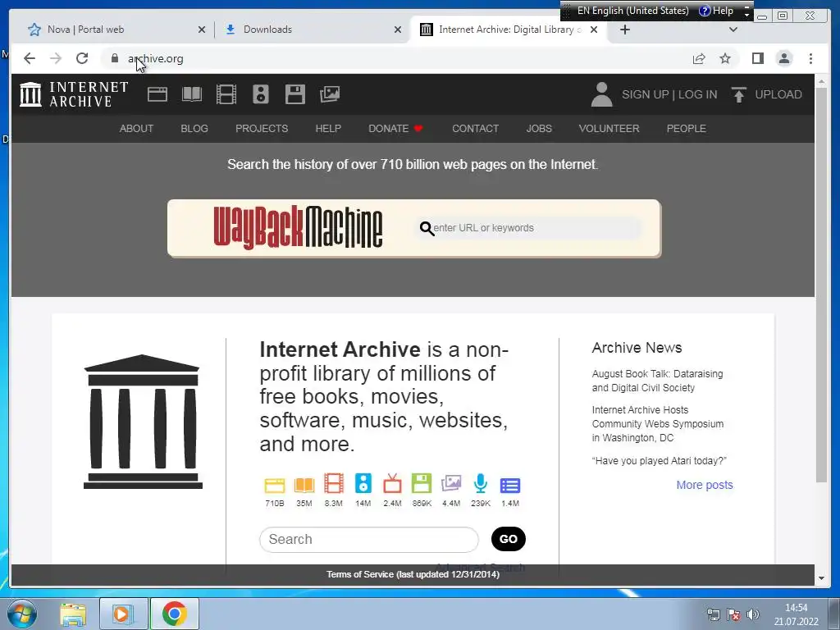Open the Video film-strip icon in the top bar
840x630 pixels.
pyautogui.click(x=226, y=94)
